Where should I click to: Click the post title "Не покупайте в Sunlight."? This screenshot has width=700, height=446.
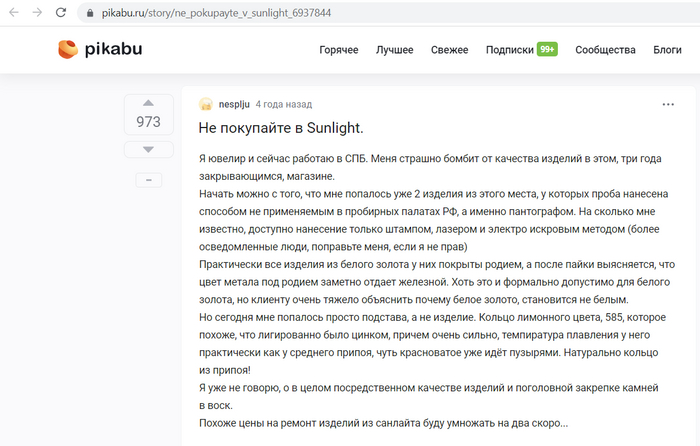[x=280, y=128]
